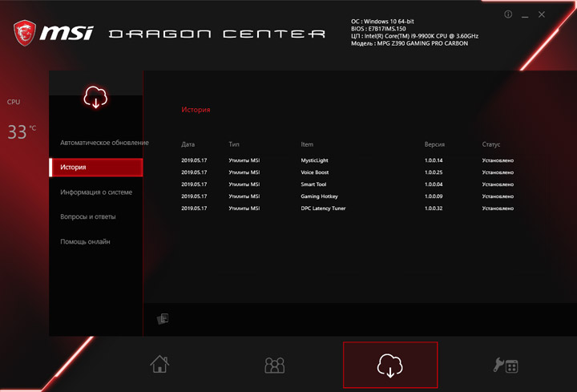Click the info icon in title bar
The height and width of the screenshot is (392, 577).
[x=508, y=14]
